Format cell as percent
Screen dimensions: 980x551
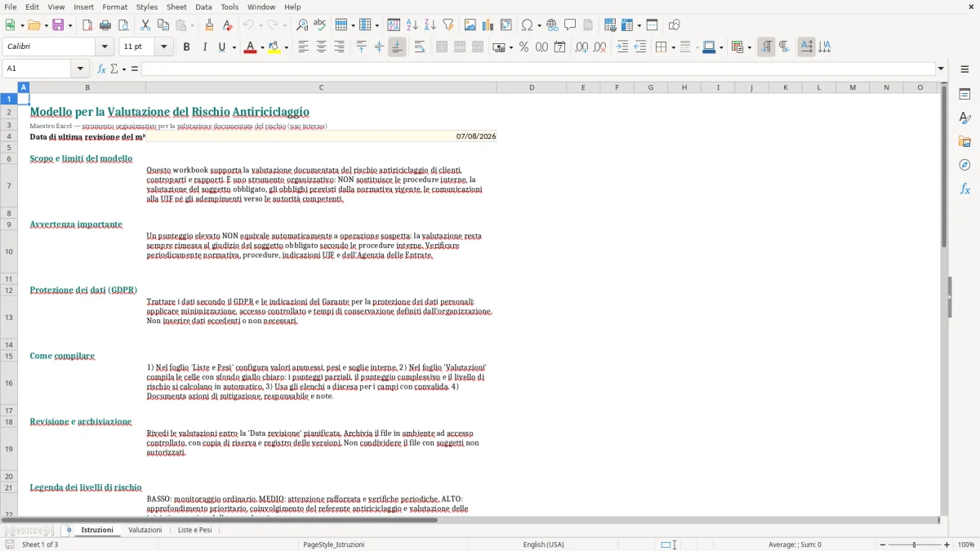(x=523, y=47)
